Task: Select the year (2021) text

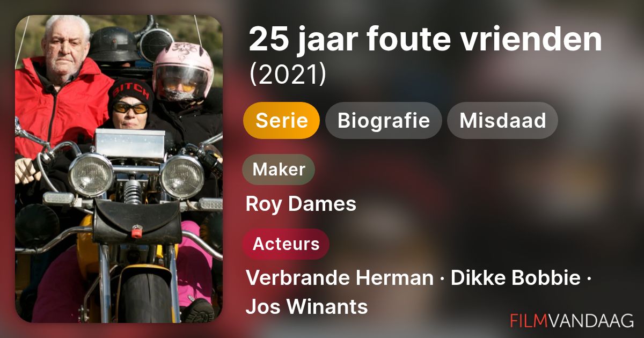Action: [288, 76]
